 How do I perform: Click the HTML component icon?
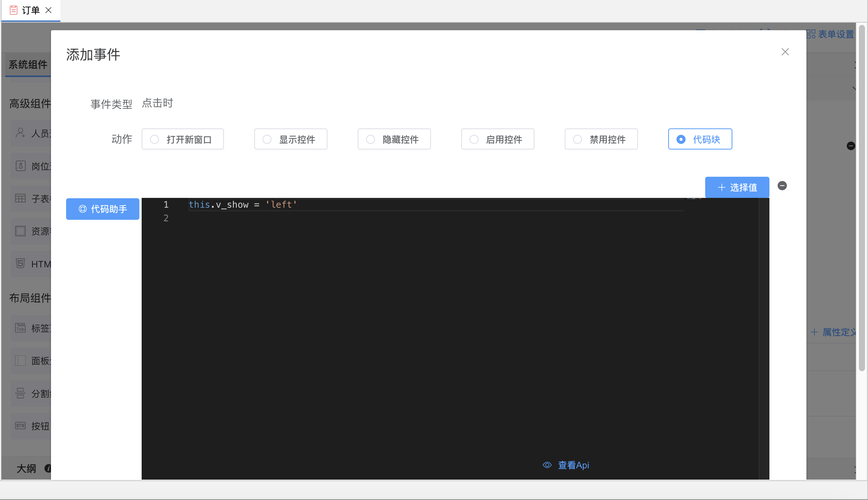[20, 264]
